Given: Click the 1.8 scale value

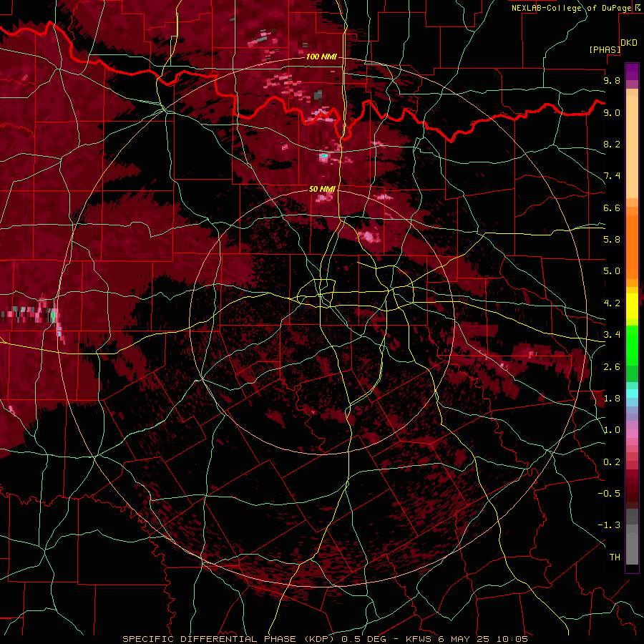Looking at the screenshot, I should pos(612,399).
